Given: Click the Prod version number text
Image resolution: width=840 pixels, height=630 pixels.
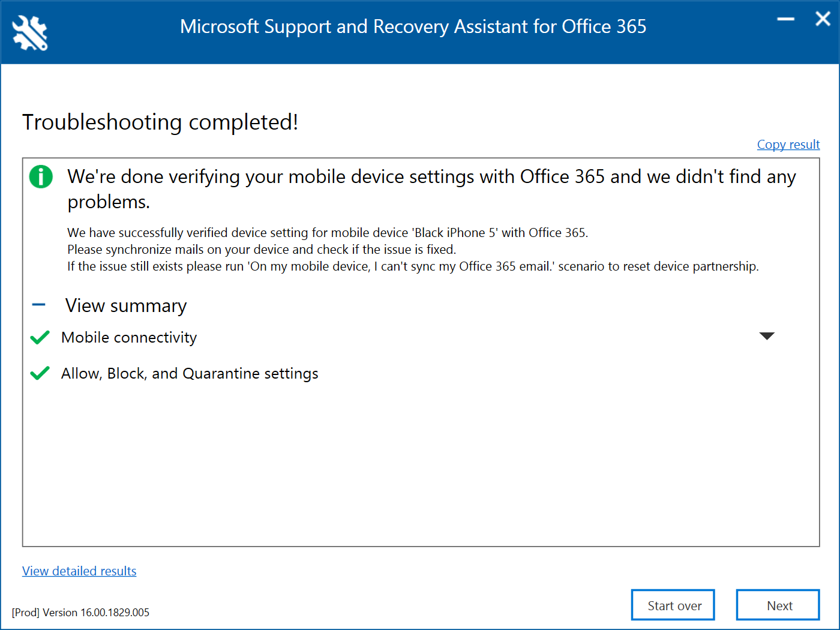Looking at the screenshot, I should (x=80, y=613).
